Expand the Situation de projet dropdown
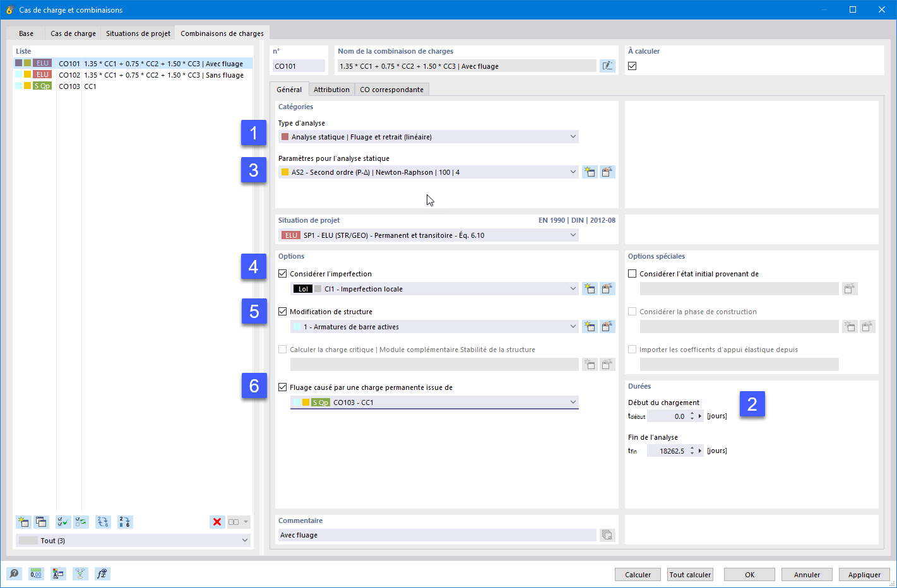Image resolution: width=897 pixels, height=588 pixels. [429, 235]
